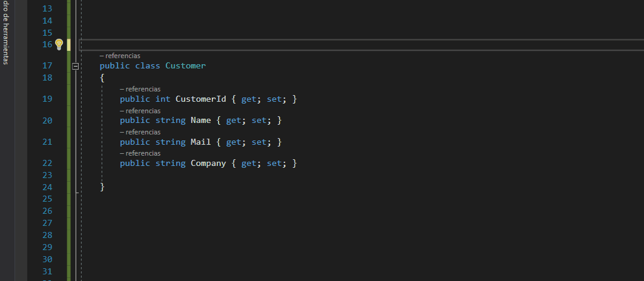Click the Mail property identifier
The width and height of the screenshot is (644, 281).
pos(201,142)
